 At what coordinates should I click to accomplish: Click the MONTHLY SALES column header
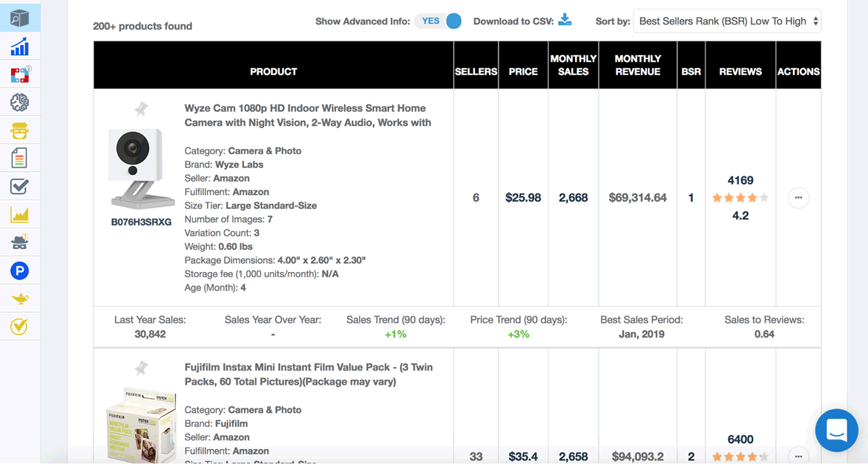coord(573,64)
